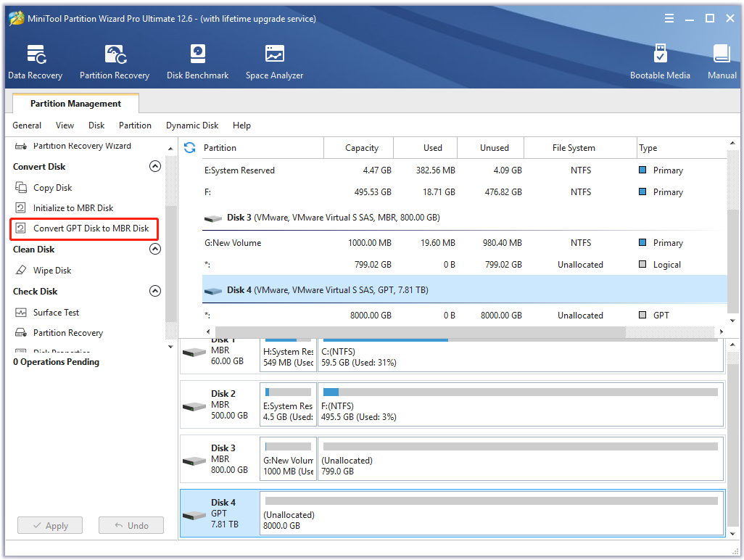744x560 pixels.
Task: Click the Disk 3 drive icon in map
Action: click(194, 461)
